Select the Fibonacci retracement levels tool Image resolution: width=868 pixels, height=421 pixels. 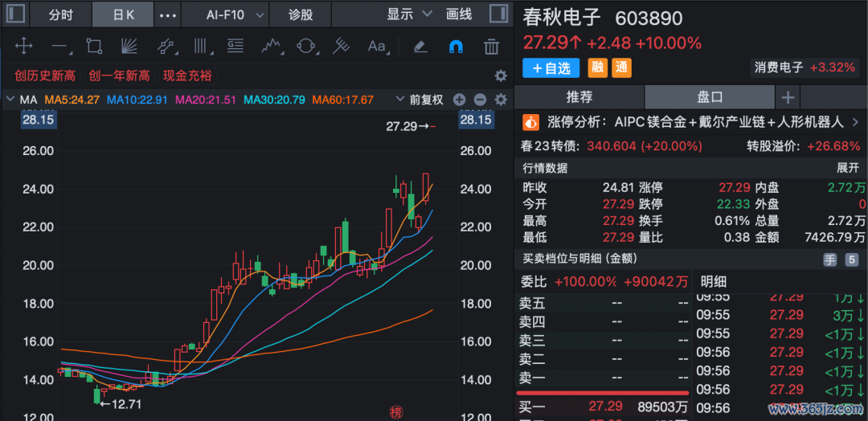click(235, 47)
